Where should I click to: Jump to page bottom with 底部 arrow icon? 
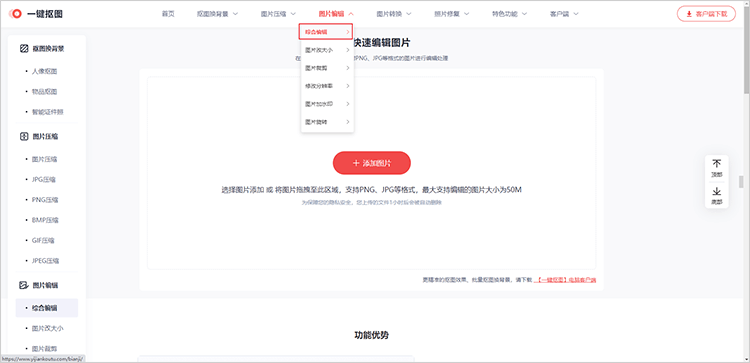tap(717, 191)
